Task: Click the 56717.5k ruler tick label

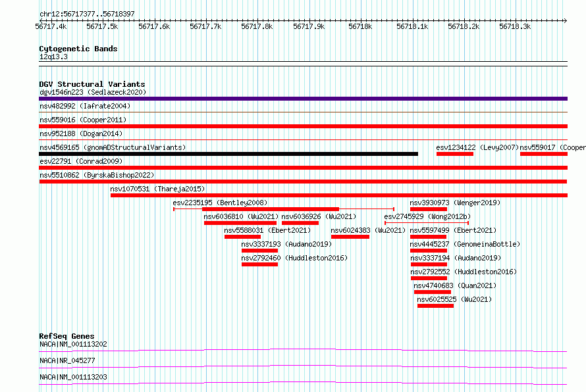Action: tap(102, 26)
